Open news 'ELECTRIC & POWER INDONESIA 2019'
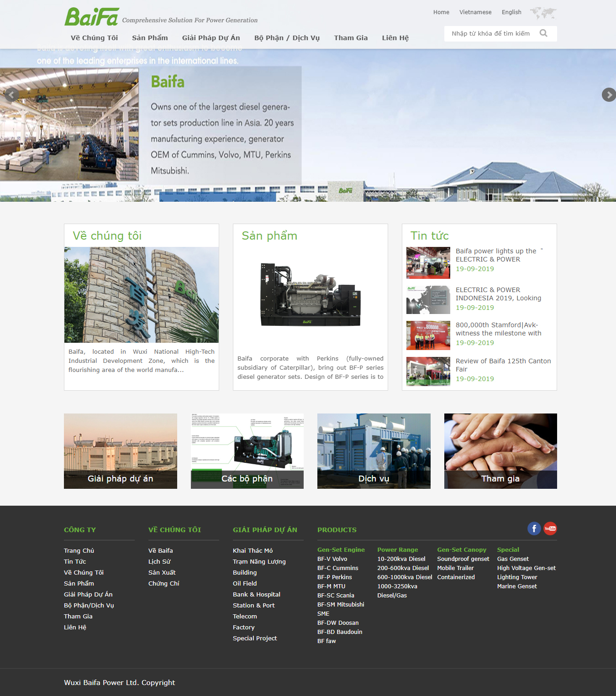Viewport: 616px width, 696px height. 498,294
